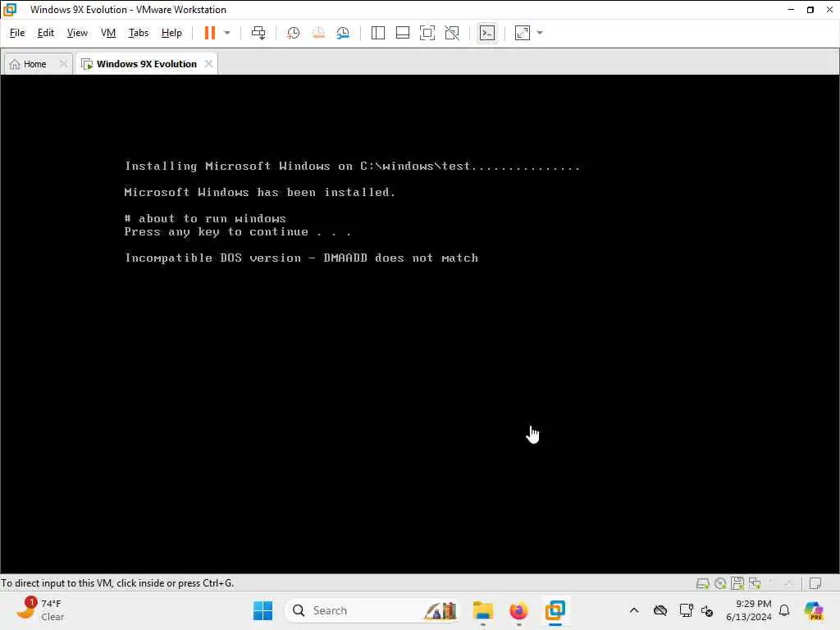Click the network adapter status icon

click(755, 583)
